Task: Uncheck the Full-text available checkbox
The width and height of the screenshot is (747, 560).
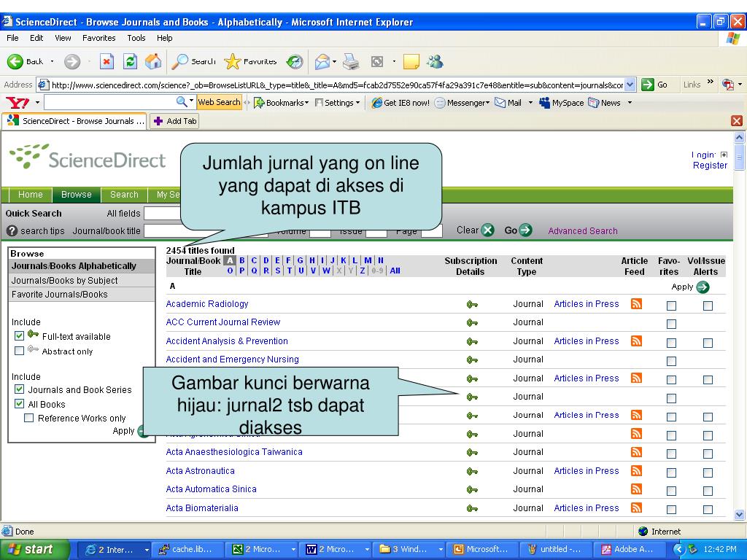Action: click(x=19, y=335)
